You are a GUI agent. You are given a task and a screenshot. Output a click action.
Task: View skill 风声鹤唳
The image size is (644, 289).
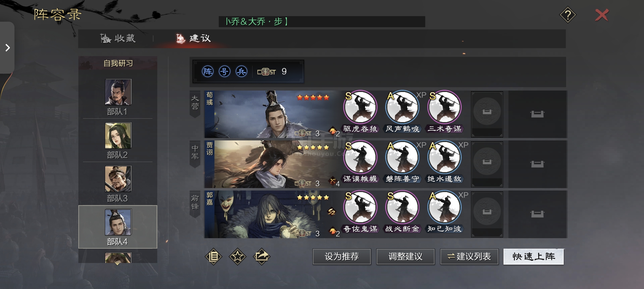pyautogui.click(x=402, y=112)
